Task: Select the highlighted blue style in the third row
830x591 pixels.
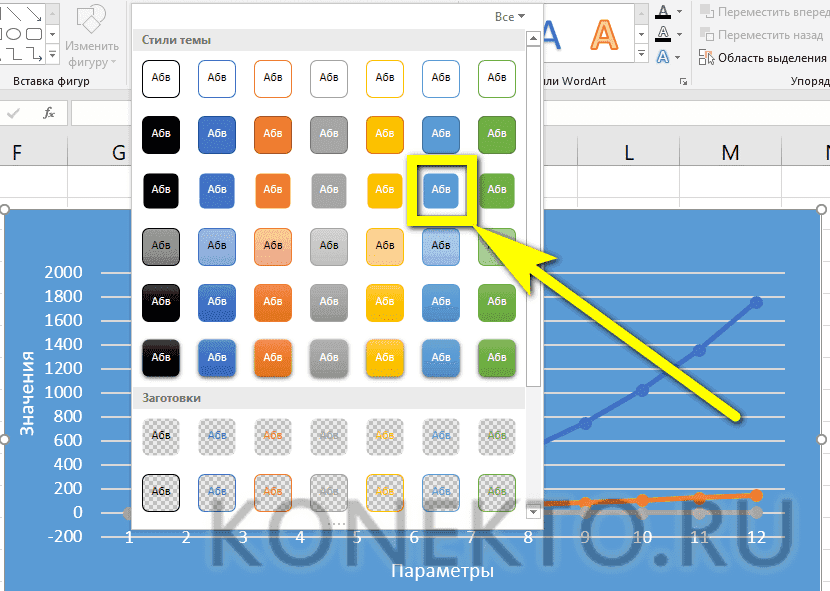Action: click(x=441, y=189)
